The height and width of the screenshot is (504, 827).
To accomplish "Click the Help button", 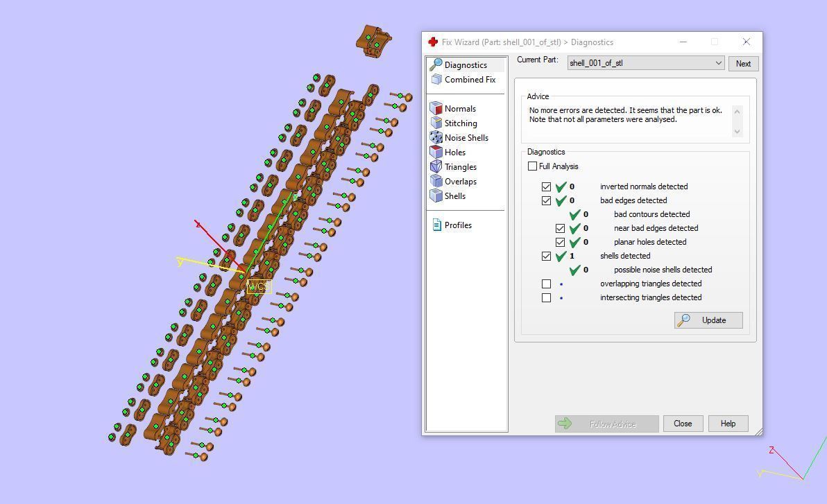I will [x=728, y=424].
